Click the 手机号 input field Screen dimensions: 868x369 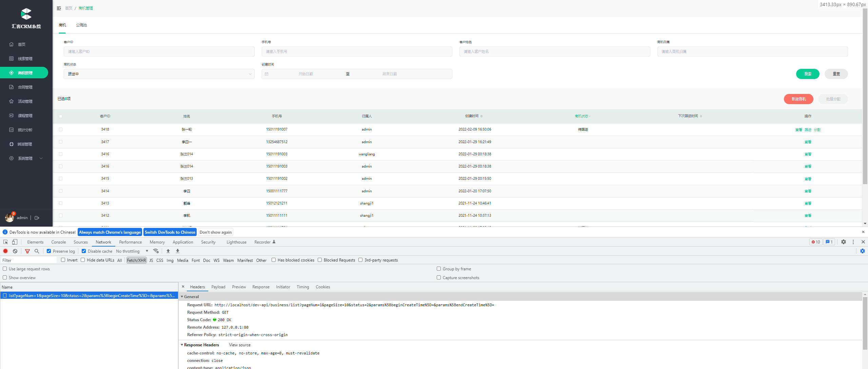click(x=357, y=52)
